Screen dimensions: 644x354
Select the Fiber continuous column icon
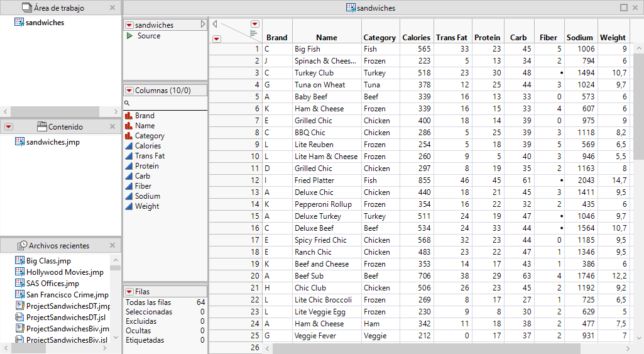(129, 186)
